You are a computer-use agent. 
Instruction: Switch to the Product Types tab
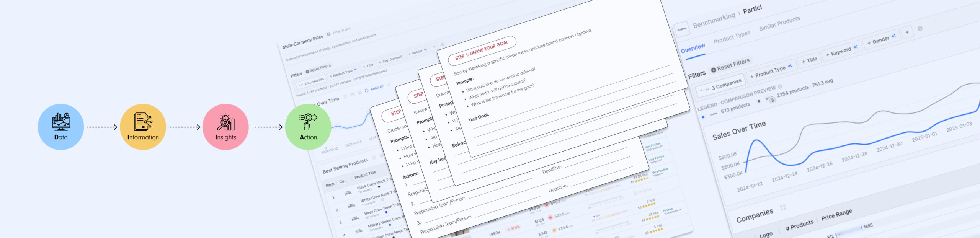pos(732,37)
